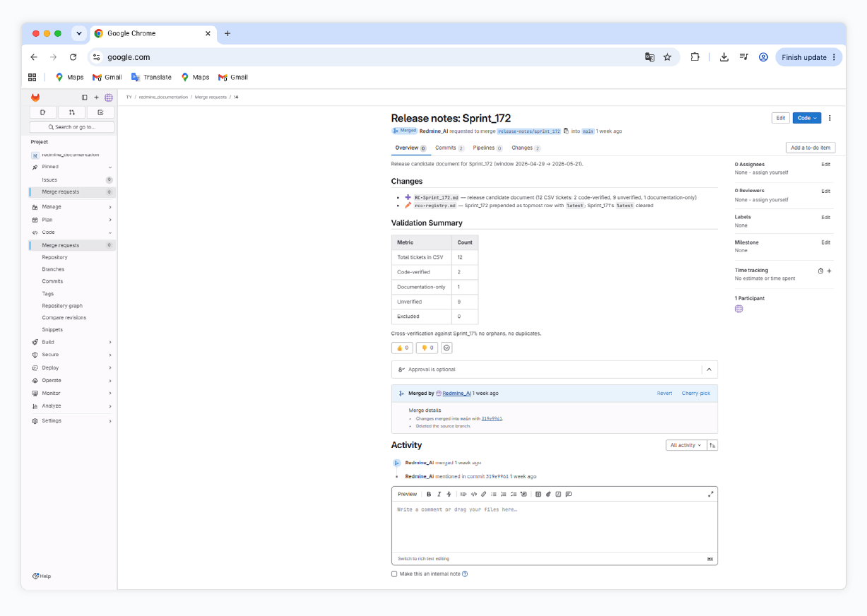
Task: Insert a comment template
Action: tap(569, 494)
